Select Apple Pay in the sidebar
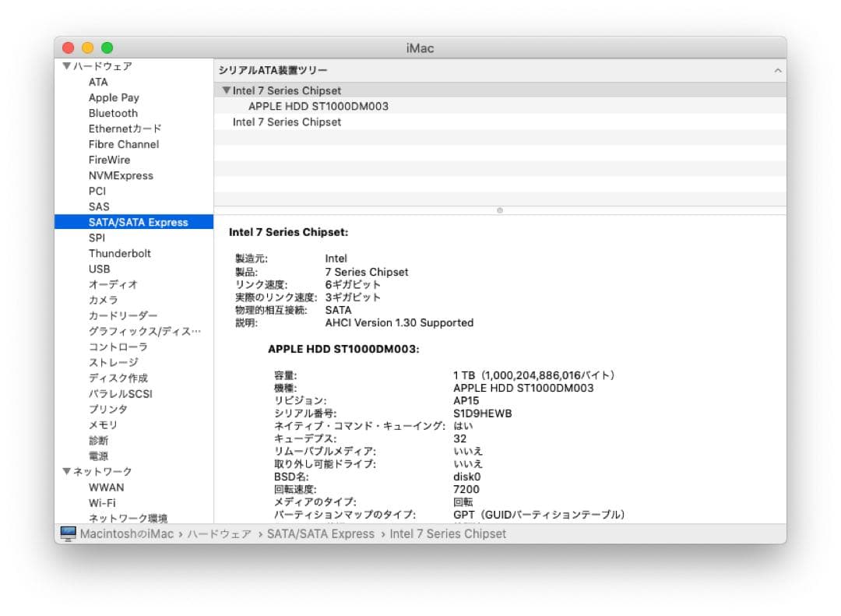Screen dimensions: 841x616 (x=114, y=97)
